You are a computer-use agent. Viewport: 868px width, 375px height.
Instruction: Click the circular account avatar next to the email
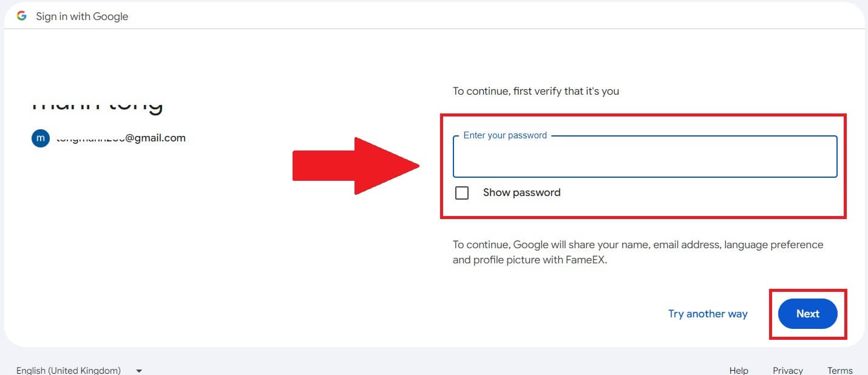click(40, 138)
